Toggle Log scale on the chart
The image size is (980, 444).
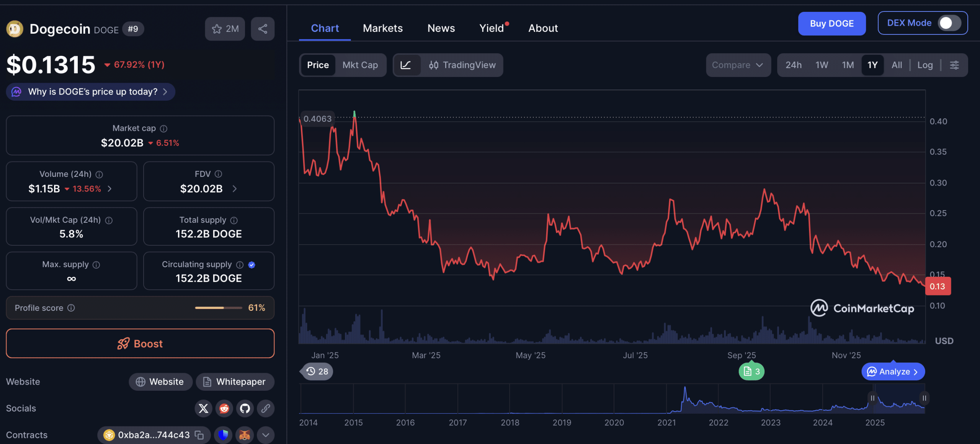pos(925,65)
